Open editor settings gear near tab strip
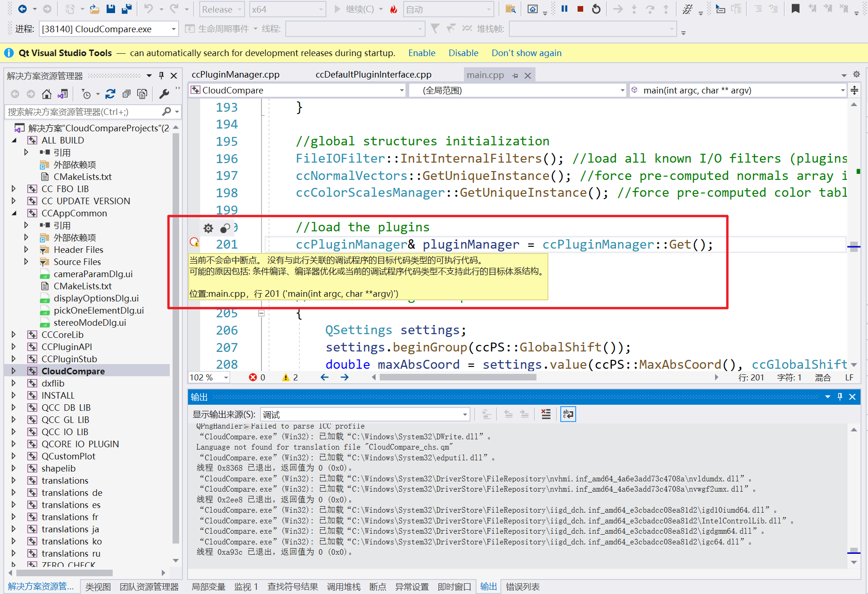 coord(856,74)
